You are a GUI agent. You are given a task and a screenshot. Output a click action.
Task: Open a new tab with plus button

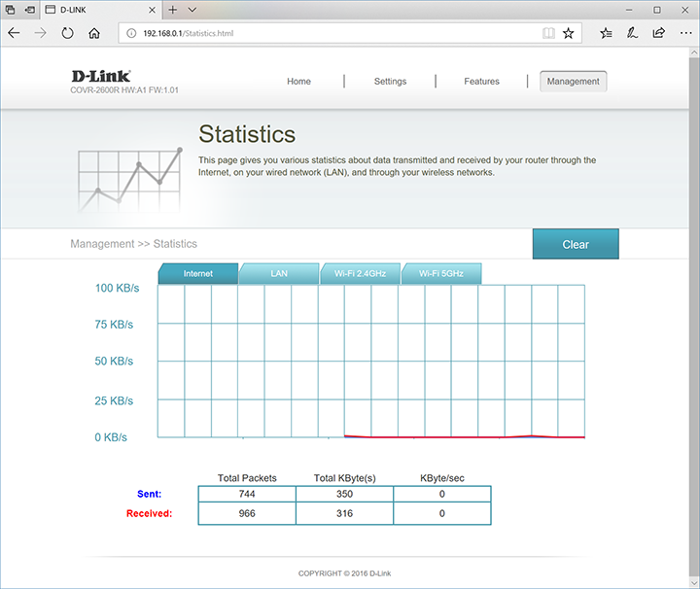pos(172,9)
